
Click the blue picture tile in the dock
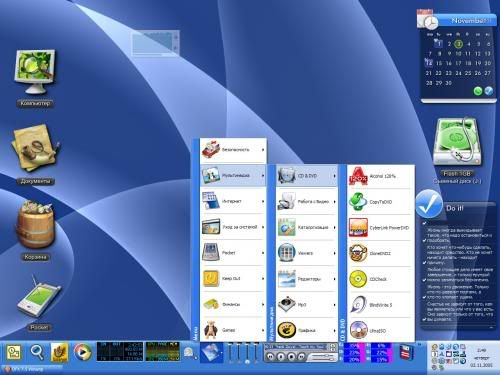coord(211,353)
